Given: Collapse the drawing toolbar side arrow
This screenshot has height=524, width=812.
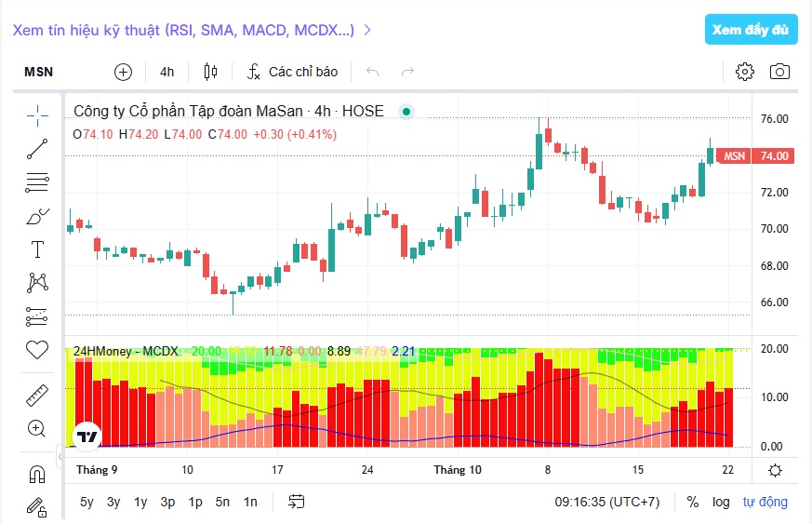Looking at the screenshot, I should pyautogui.click(x=60, y=457).
